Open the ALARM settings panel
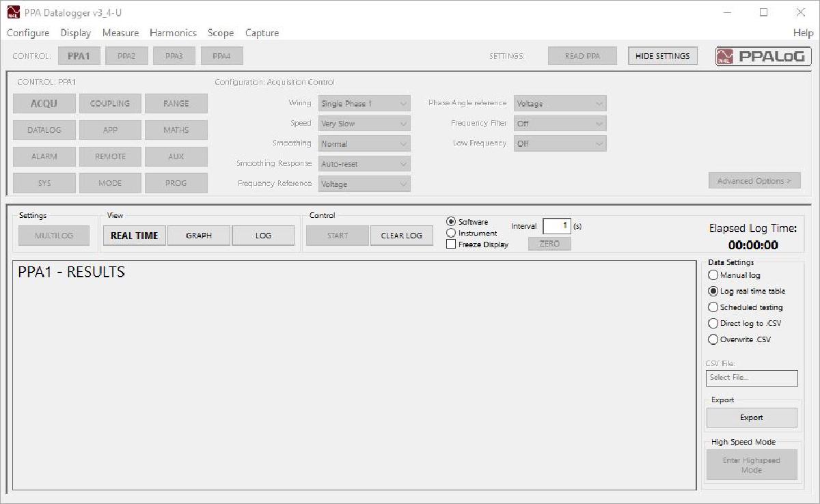 [x=44, y=156]
